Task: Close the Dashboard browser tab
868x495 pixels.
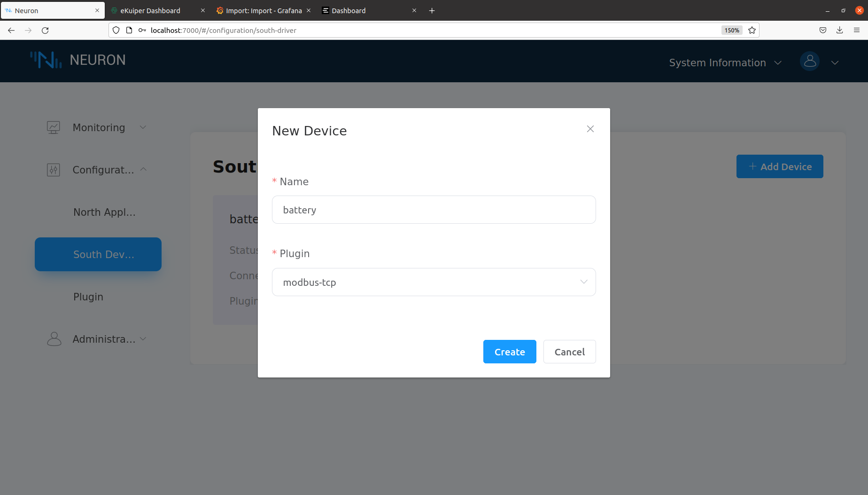Action: [414, 10]
